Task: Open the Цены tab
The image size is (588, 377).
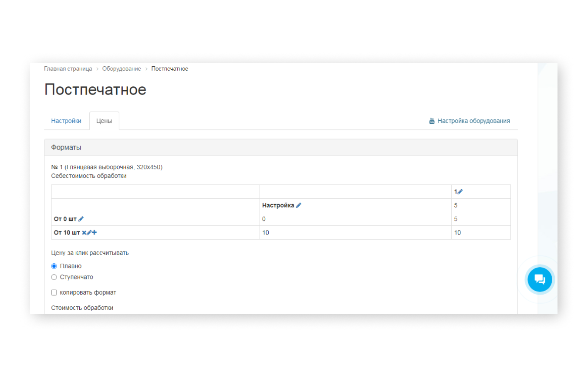Action: (x=104, y=121)
